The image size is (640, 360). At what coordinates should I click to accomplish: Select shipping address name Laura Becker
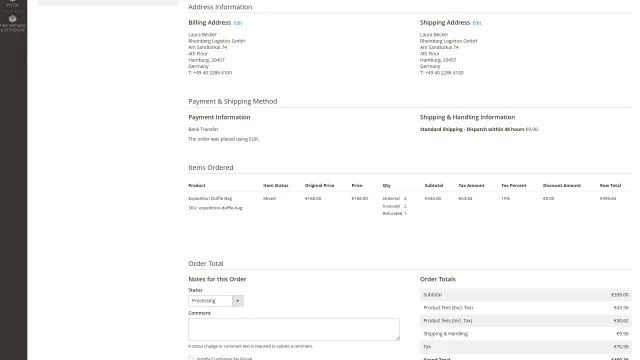click(x=434, y=35)
